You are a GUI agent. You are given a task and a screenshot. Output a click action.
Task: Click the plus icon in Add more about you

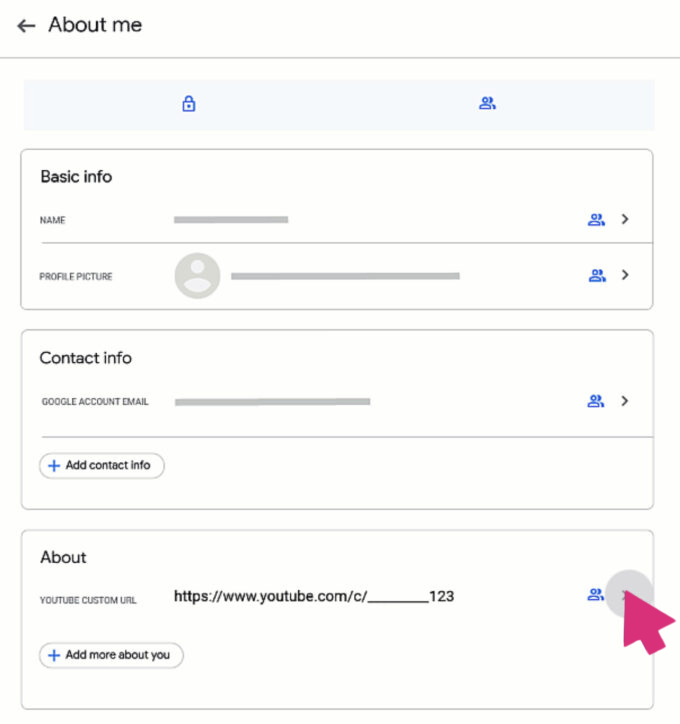[54, 655]
